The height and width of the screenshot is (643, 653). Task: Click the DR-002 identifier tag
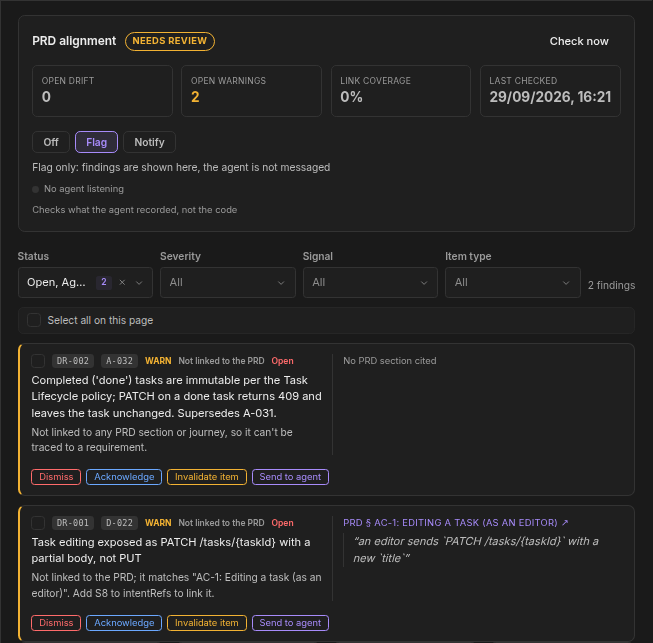tap(73, 361)
